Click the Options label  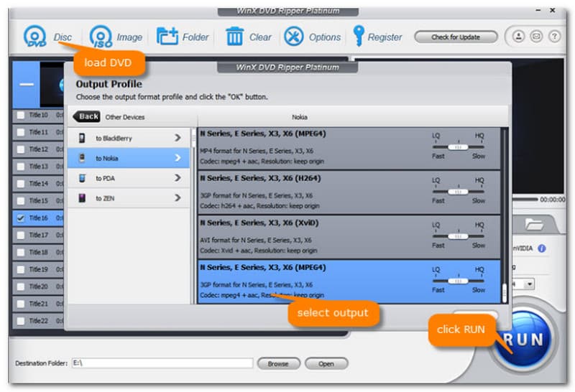click(325, 37)
